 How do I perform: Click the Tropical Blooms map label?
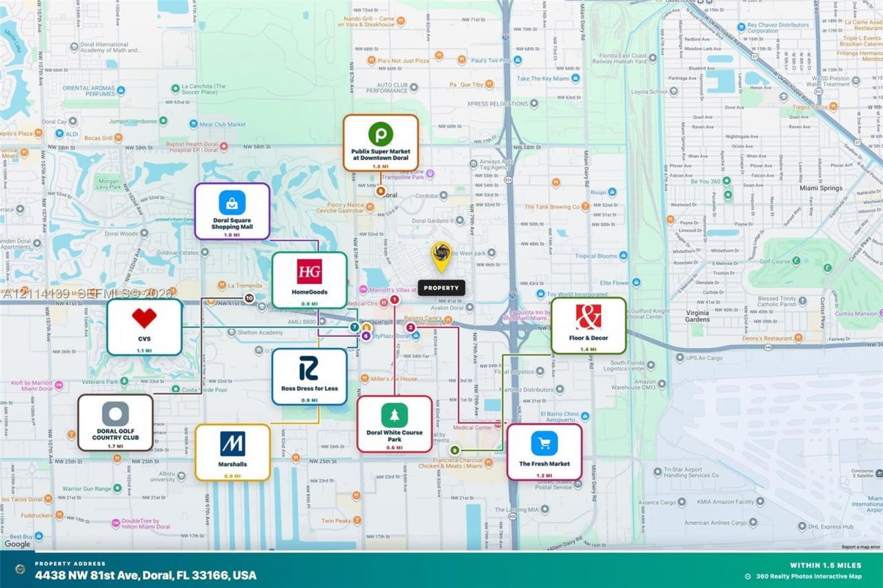point(597,256)
